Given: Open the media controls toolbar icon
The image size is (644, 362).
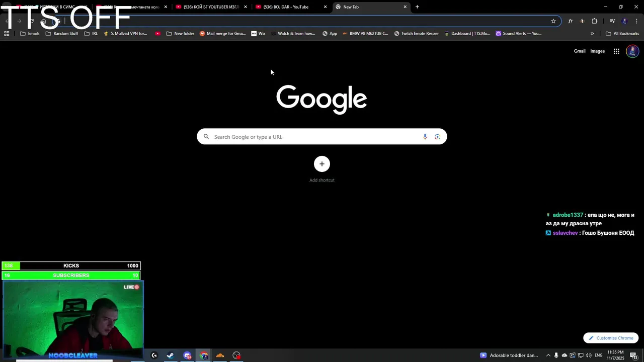Looking at the screenshot, I should click(x=612, y=21).
